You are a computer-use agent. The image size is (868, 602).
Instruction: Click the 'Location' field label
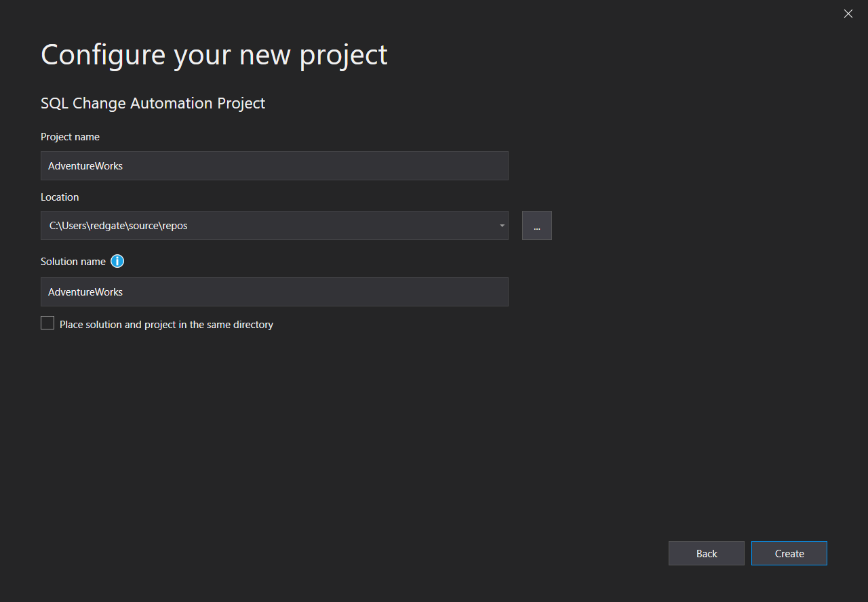click(x=60, y=197)
